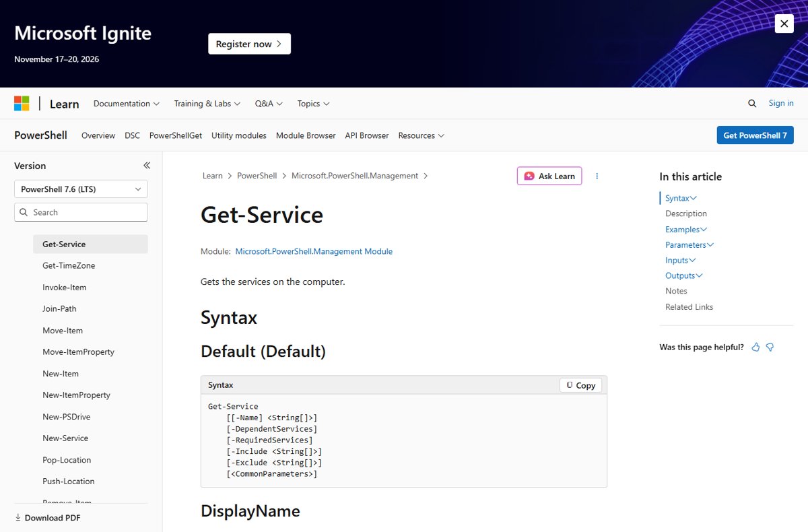Open Module Browser in the nav bar
Viewport: 808px width, 532px height.
[x=306, y=135]
